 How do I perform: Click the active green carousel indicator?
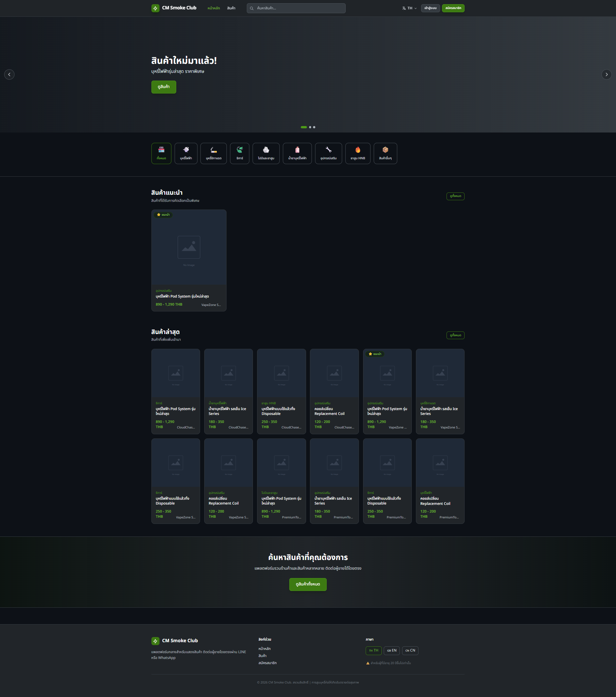(x=303, y=127)
